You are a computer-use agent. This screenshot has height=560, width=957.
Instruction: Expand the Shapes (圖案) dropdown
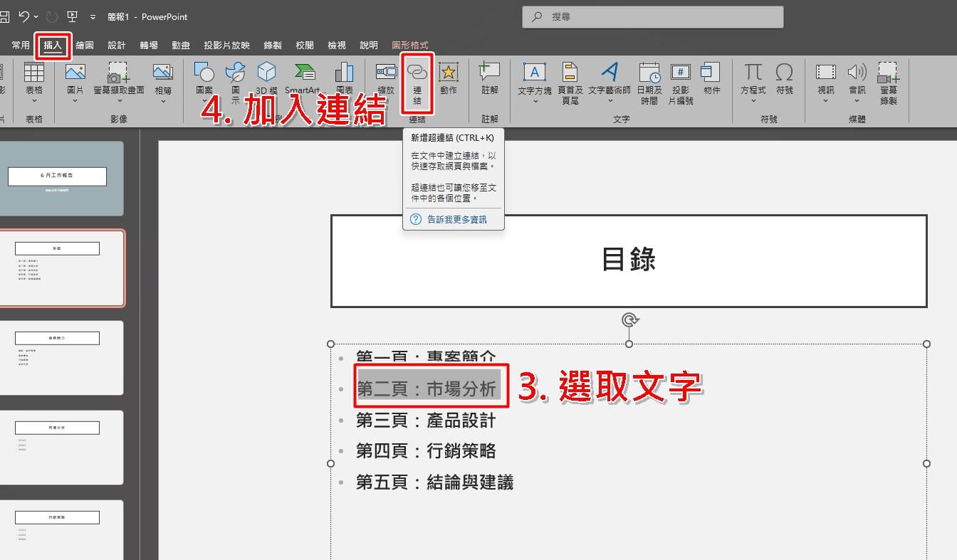click(204, 100)
